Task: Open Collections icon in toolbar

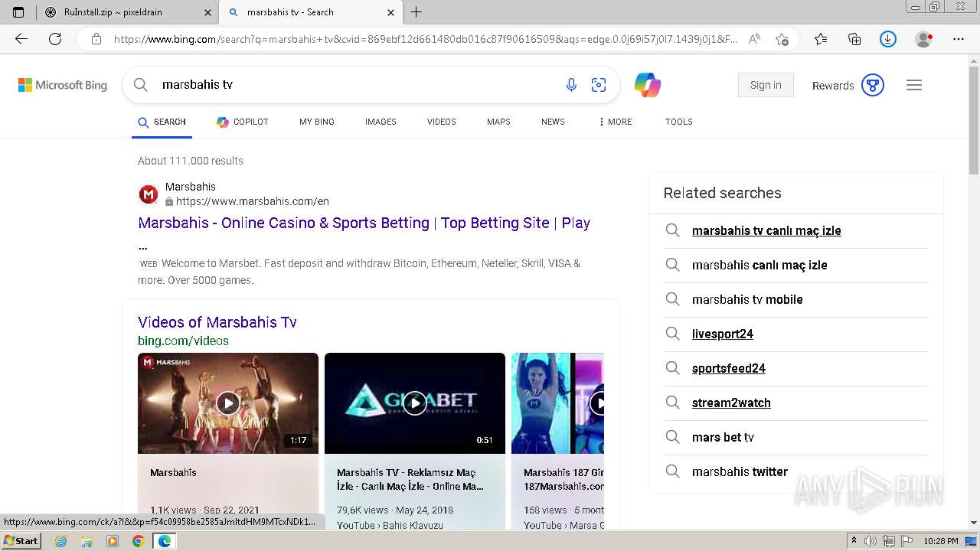Action: pos(854,39)
